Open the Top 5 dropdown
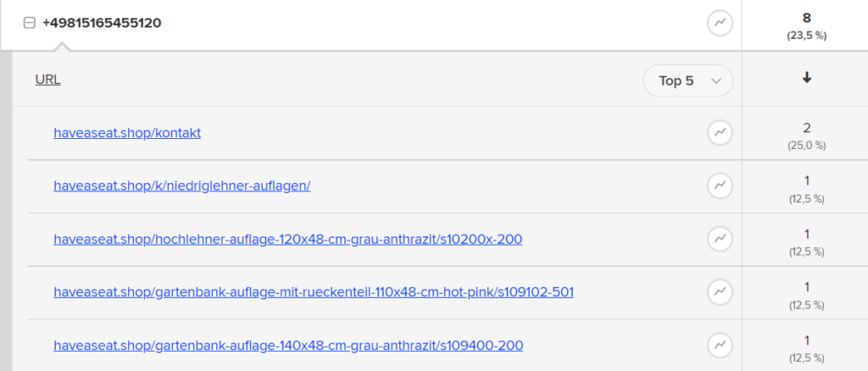Viewport: 868px width, 371px height. point(687,80)
